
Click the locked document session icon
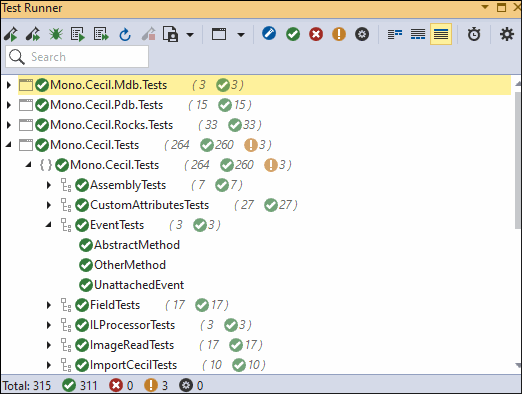(x=170, y=34)
